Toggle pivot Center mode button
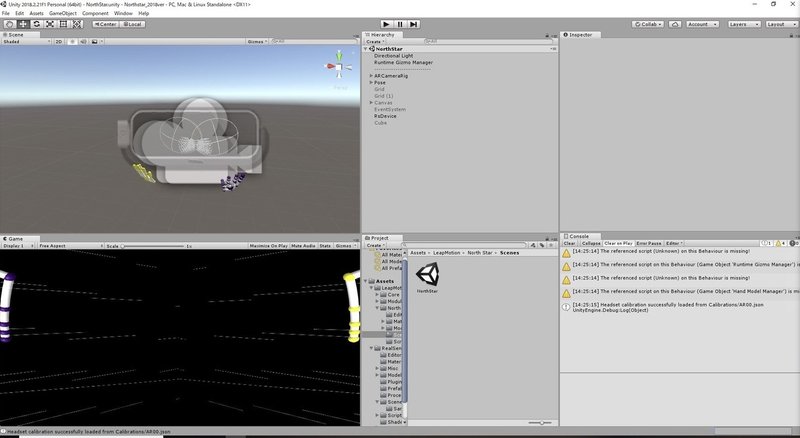Viewport: 800px width, 438px height. 105,24
